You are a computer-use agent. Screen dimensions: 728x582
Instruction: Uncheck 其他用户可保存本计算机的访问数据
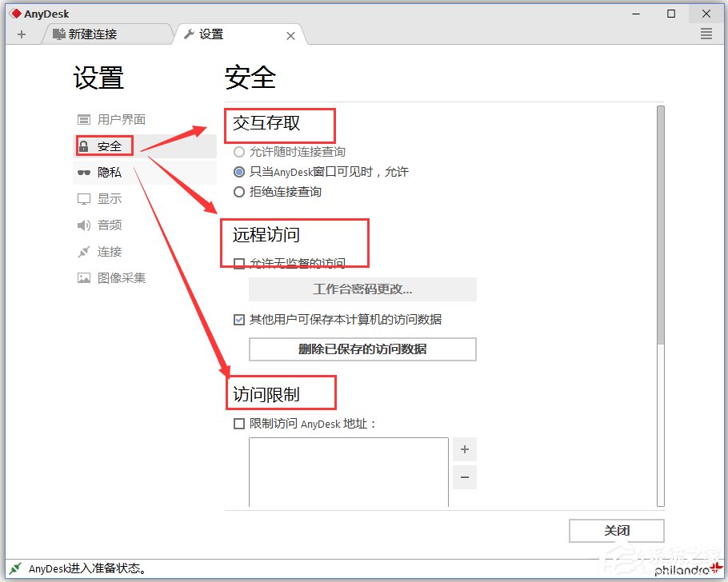point(238,320)
